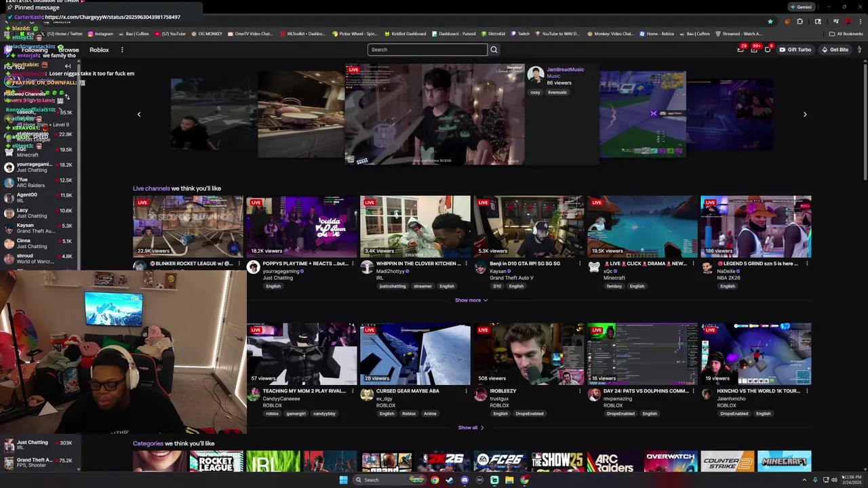
Task: Open options menu for IROBLEEZY stream card
Action: point(580,391)
